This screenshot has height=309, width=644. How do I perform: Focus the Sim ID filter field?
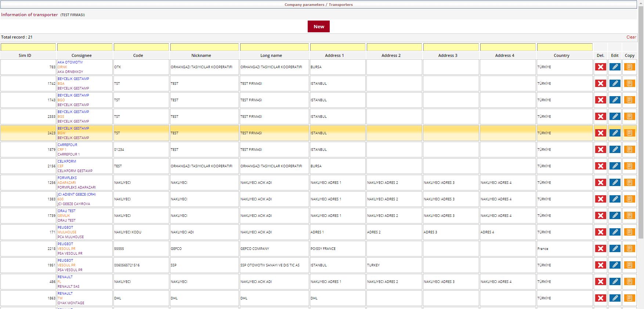pyautogui.click(x=28, y=47)
